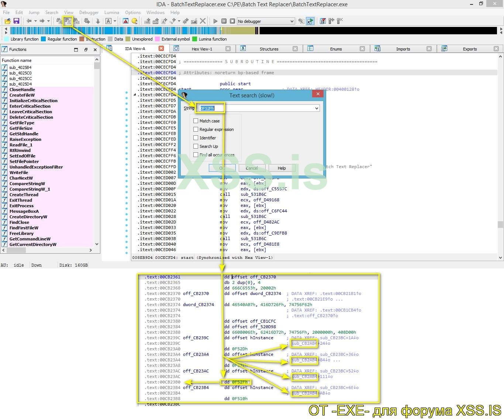
Task: Jump forward with the right arrow icon
Action: (x=42, y=21)
